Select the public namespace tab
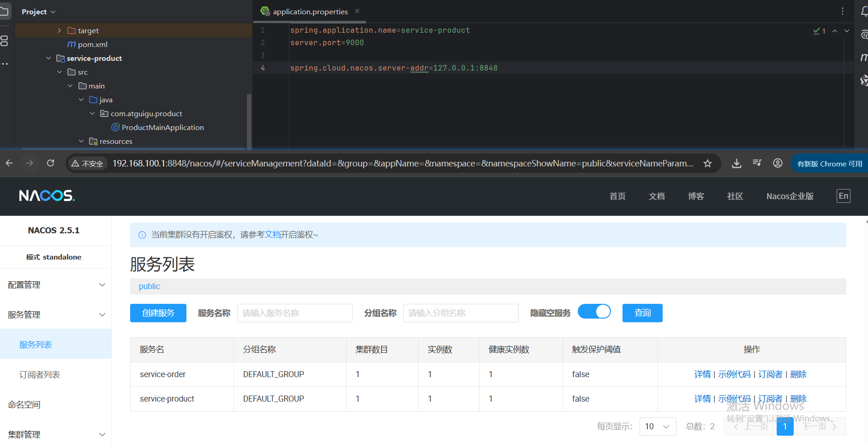Viewport: 868px width, 444px height. (x=150, y=286)
